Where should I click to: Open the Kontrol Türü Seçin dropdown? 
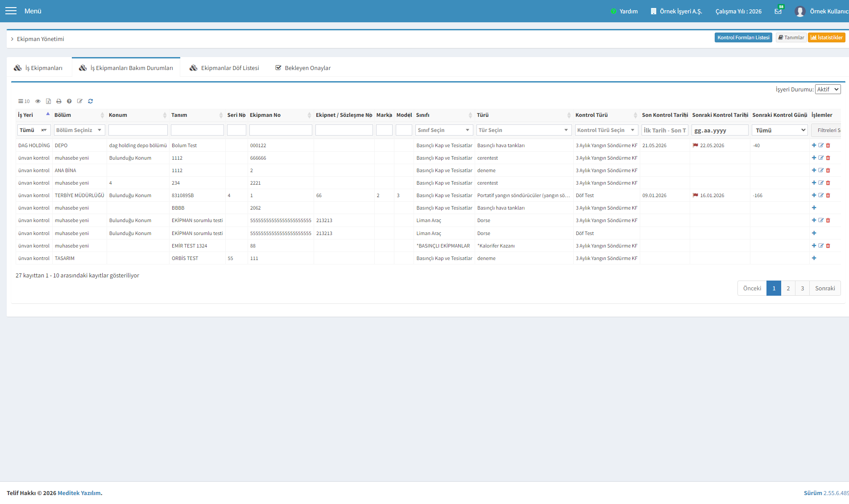(x=606, y=130)
